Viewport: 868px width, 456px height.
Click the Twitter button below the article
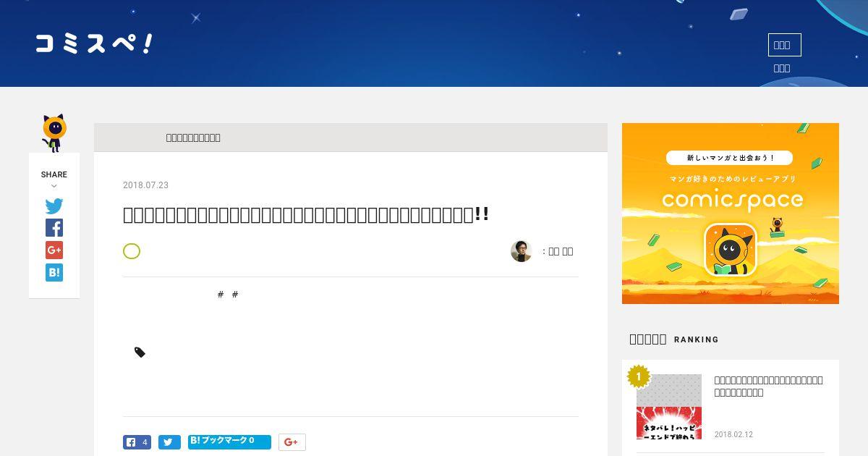(x=169, y=442)
